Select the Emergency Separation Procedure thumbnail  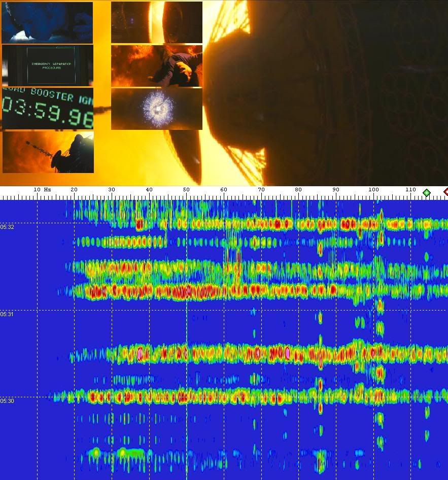click(x=48, y=65)
